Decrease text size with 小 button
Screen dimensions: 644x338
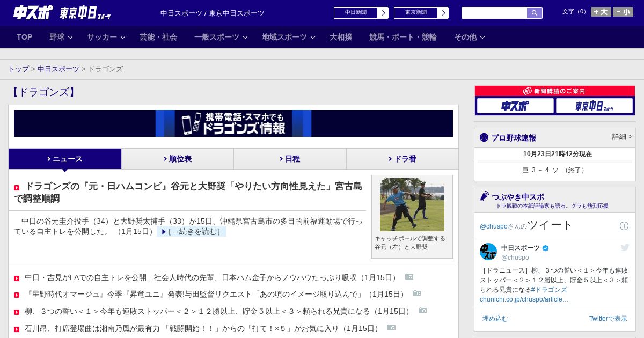pyautogui.click(x=623, y=12)
